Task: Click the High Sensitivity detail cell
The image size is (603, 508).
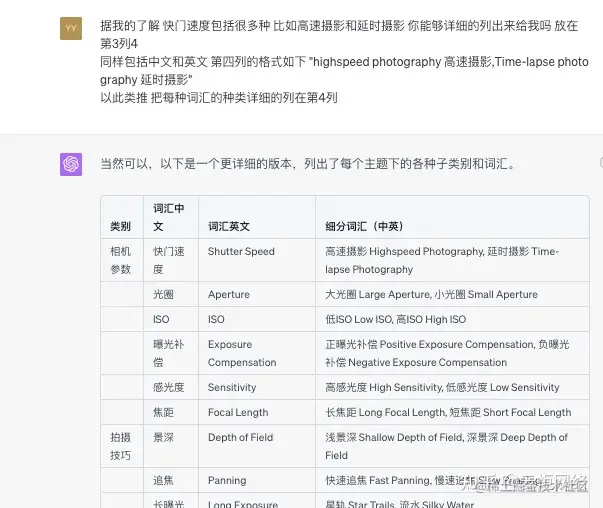Action: [x=452, y=387]
